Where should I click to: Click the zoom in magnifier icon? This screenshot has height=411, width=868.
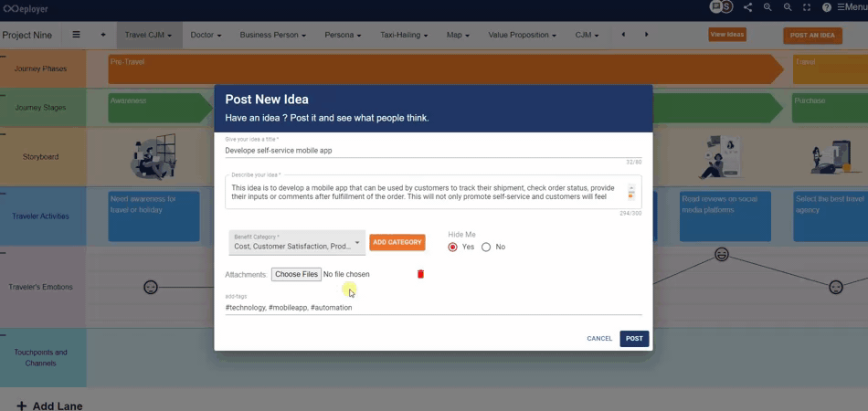[x=767, y=7]
